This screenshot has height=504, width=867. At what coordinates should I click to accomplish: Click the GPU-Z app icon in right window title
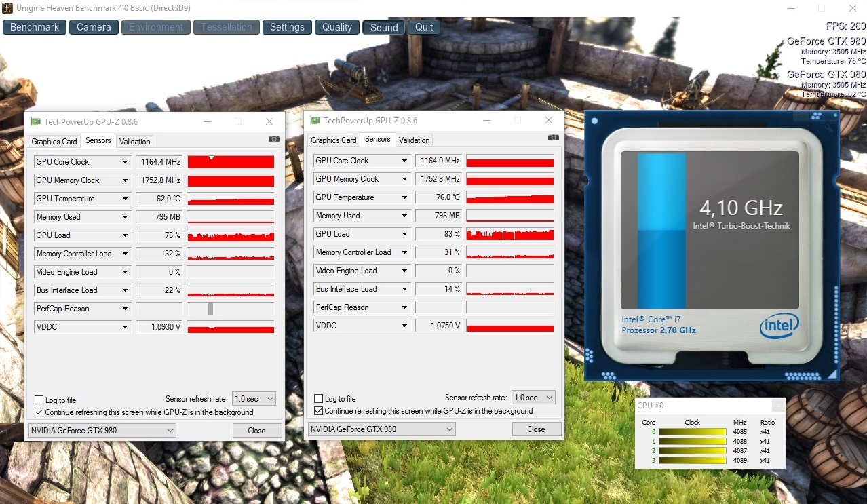tap(315, 120)
